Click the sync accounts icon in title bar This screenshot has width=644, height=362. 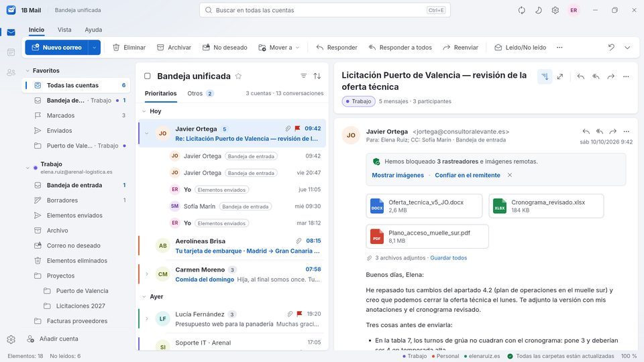[x=522, y=10]
